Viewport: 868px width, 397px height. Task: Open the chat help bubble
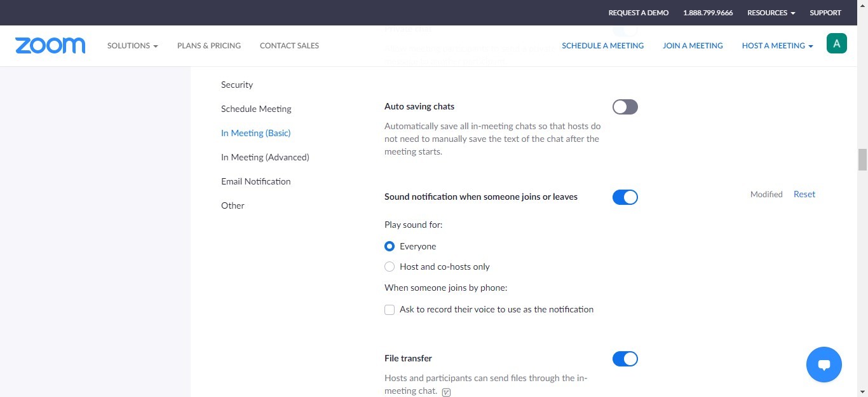pos(824,365)
